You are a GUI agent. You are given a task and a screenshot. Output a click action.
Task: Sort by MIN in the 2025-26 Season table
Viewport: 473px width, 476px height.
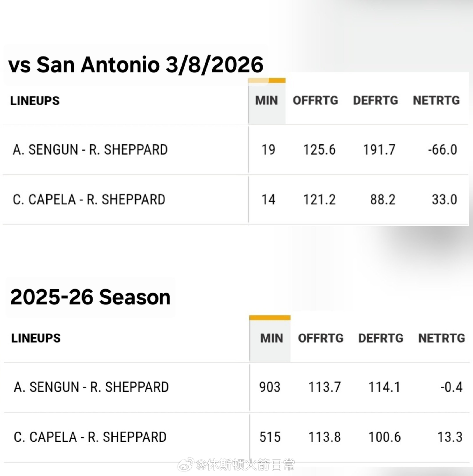[x=271, y=338]
